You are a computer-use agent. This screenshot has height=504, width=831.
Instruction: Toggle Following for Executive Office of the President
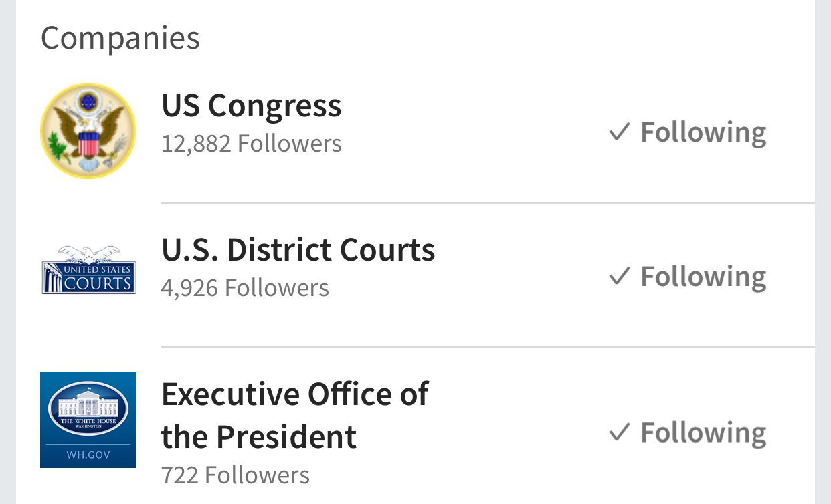point(703,432)
